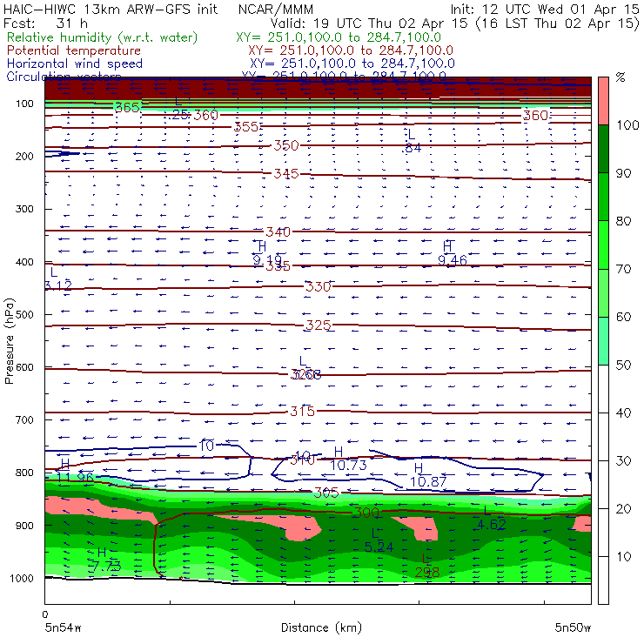Click the '5n50w' end coordinate label
The width and height of the screenshot is (644, 644).
pyautogui.click(x=573, y=627)
